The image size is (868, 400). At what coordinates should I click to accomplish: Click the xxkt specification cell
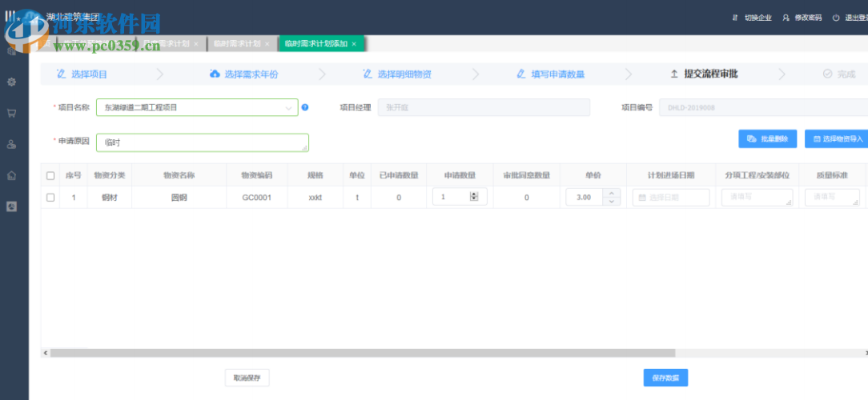point(315,197)
